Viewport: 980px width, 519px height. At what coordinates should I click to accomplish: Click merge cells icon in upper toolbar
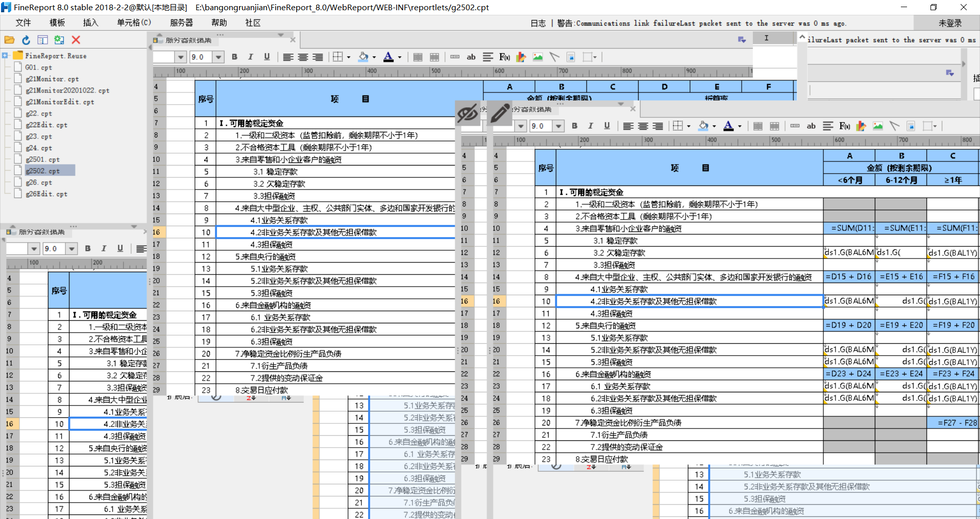tap(418, 57)
